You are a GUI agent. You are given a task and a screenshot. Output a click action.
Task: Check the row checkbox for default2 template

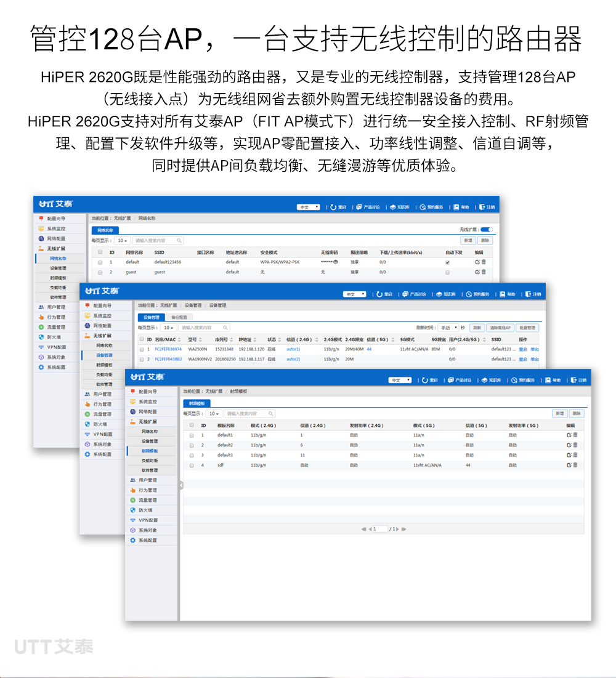click(x=192, y=445)
